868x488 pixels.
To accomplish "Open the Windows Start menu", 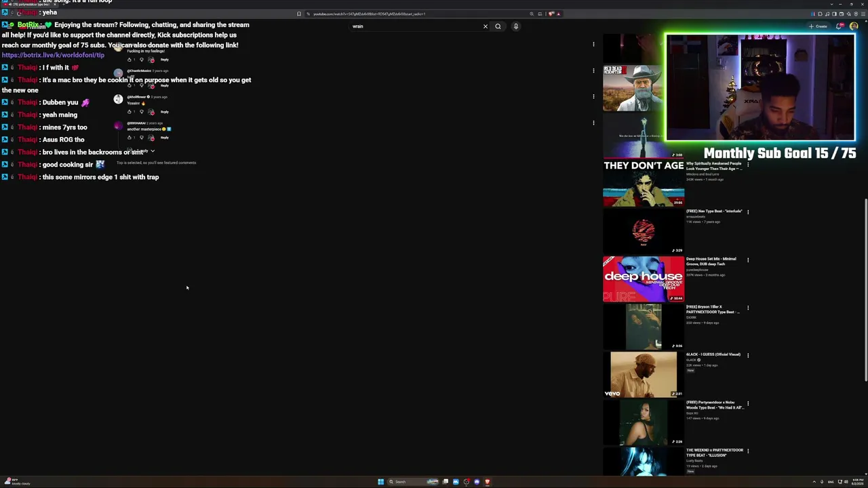I will point(380,482).
